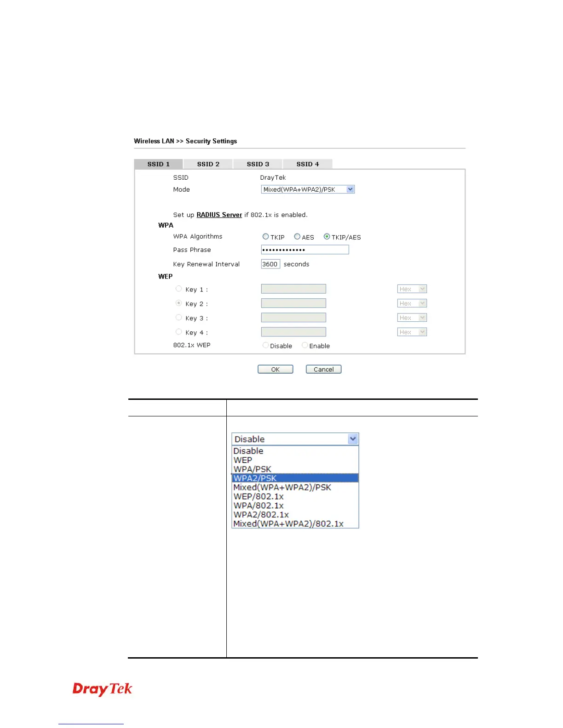The height and width of the screenshot is (728, 563).
Task: Choose WPA/PSK from the mode list
Action: 295,469
